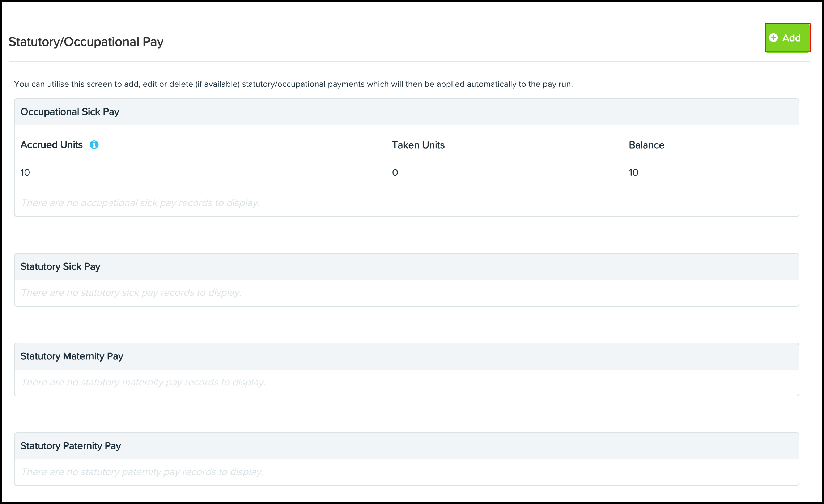
Task: Click the green Add button
Action: (787, 38)
